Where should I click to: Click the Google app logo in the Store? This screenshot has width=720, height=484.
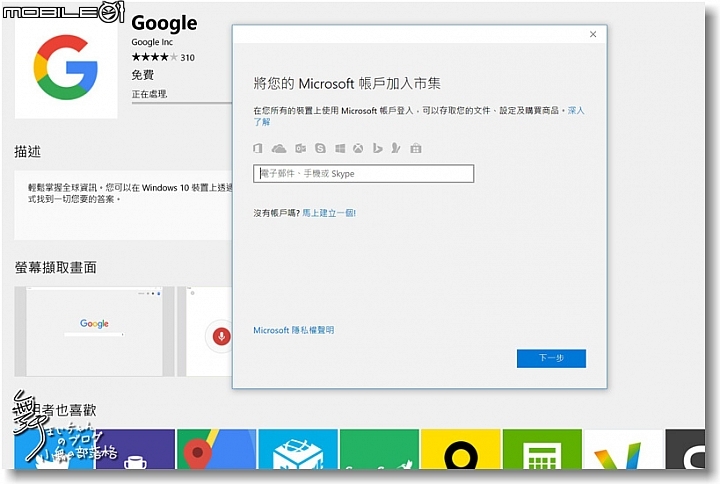click(66, 68)
